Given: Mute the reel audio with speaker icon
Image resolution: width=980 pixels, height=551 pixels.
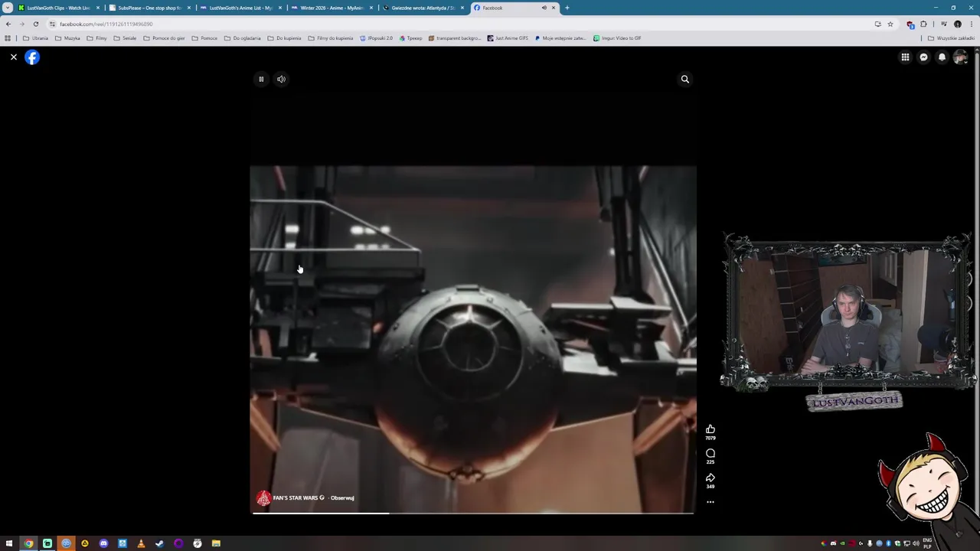Looking at the screenshot, I should pyautogui.click(x=281, y=79).
